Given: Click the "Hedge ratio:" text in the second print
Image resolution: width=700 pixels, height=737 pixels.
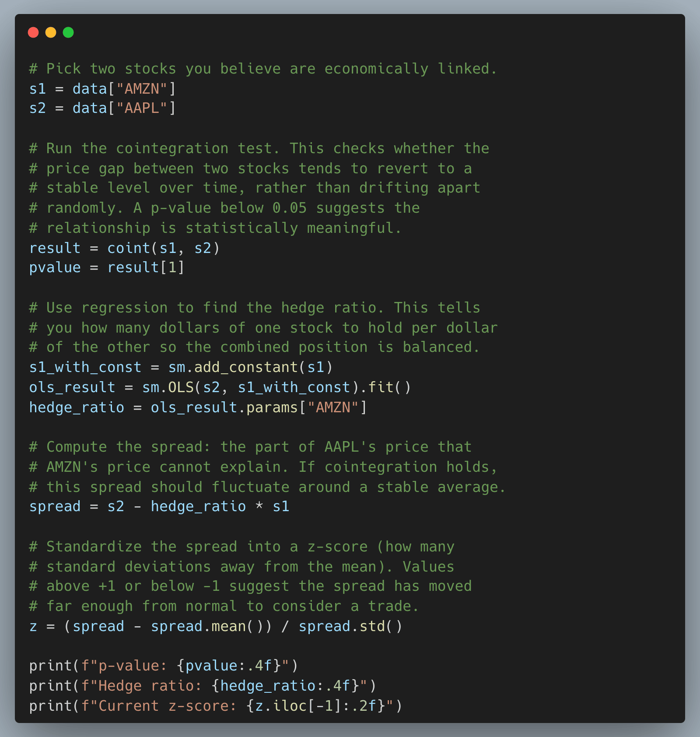Looking at the screenshot, I should (150, 686).
